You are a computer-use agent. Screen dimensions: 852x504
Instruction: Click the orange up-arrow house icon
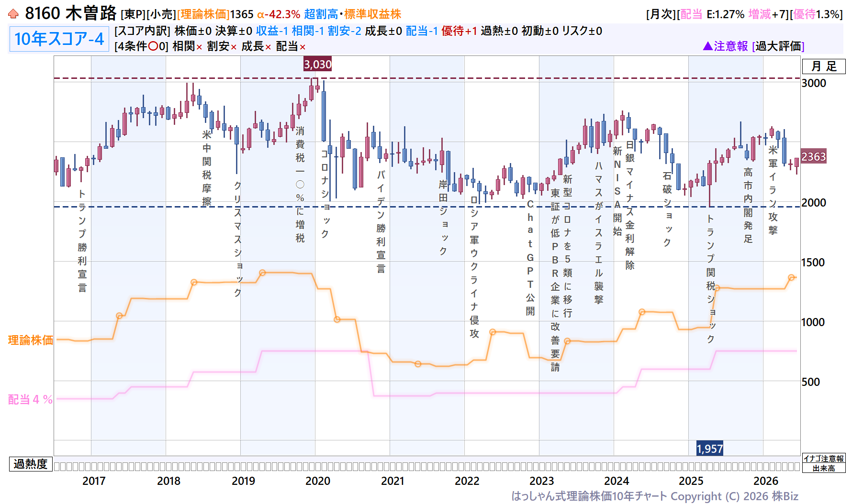click(x=13, y=14)
